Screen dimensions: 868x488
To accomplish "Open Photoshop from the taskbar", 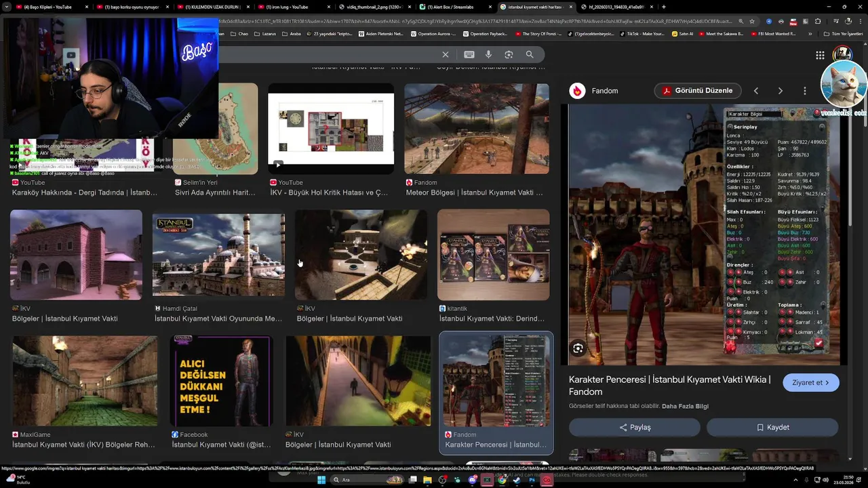I will point(532,480).
